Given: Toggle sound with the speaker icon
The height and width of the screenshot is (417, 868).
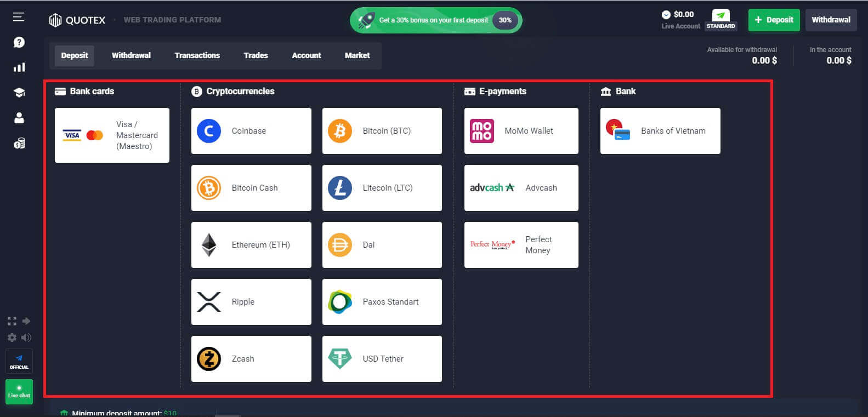Looking at the screenshot, I should 26,338.
